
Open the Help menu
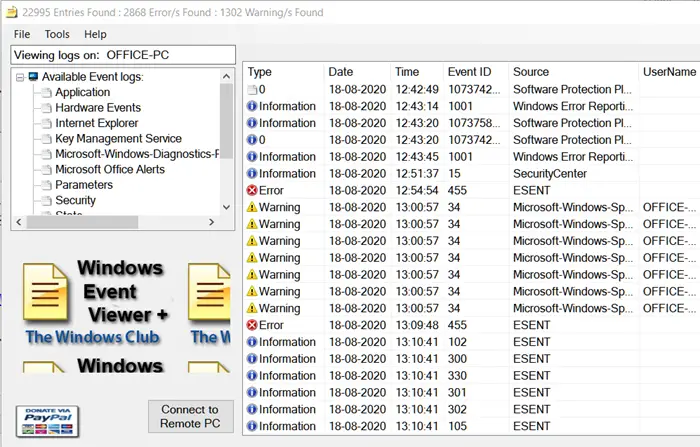coord(95,34)
